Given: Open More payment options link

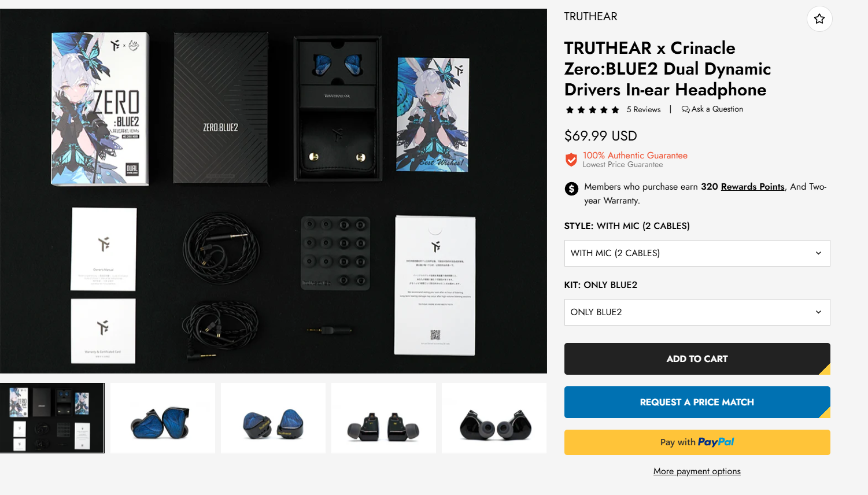Looking at the screenshot, I should coord(697,471).
